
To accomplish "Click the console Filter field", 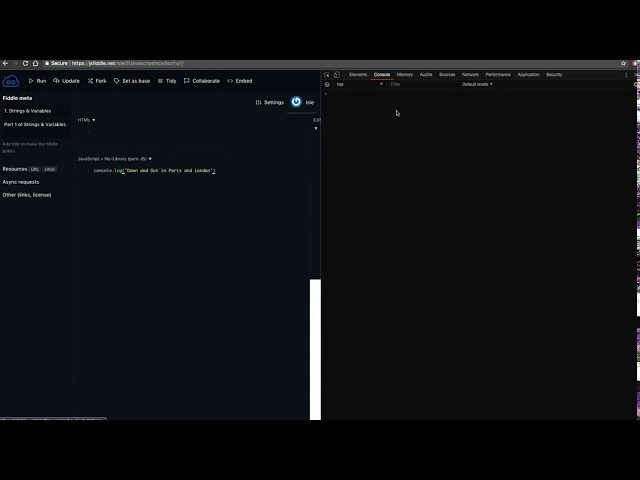I will pos(422,84).
